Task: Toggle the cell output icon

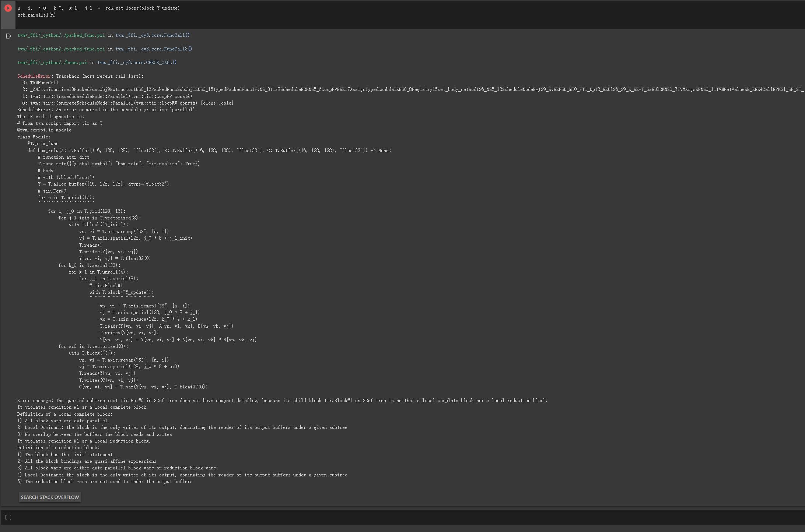Action: point(8,36)
